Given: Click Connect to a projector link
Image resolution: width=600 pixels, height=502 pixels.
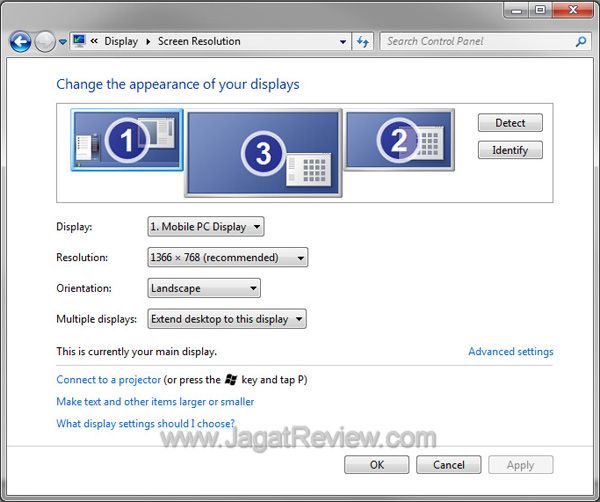Looking at the screenshot, I should coord(108,380).
